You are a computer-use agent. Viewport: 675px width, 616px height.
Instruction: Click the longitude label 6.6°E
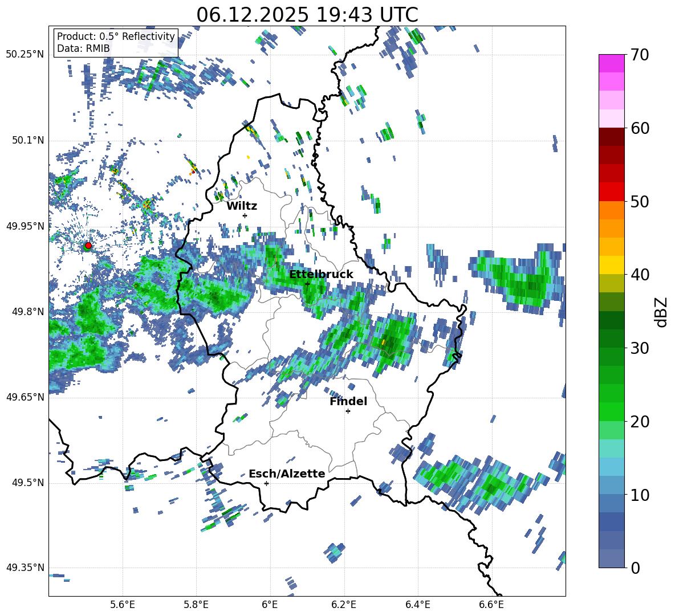(491, 605)
